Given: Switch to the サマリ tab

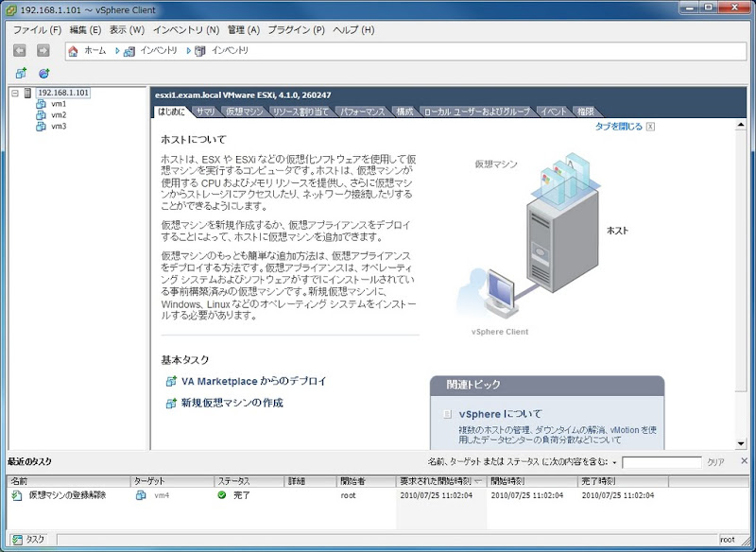Looking at the screenshot, I should click(x=206, y=112).
